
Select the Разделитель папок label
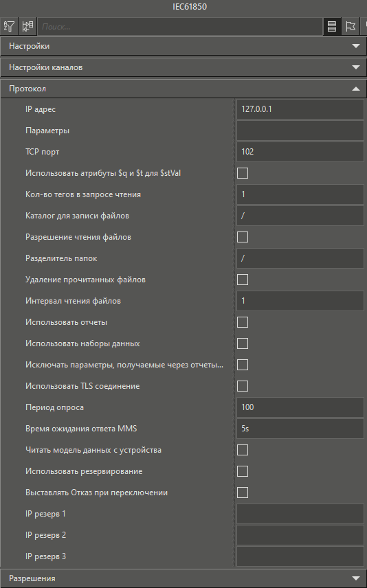click(x=61, y=258)
